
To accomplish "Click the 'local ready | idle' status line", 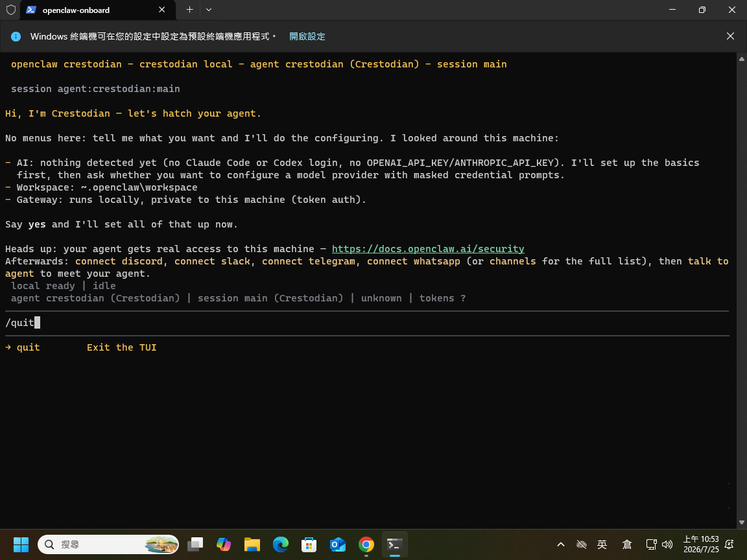I will click(64, 286).
